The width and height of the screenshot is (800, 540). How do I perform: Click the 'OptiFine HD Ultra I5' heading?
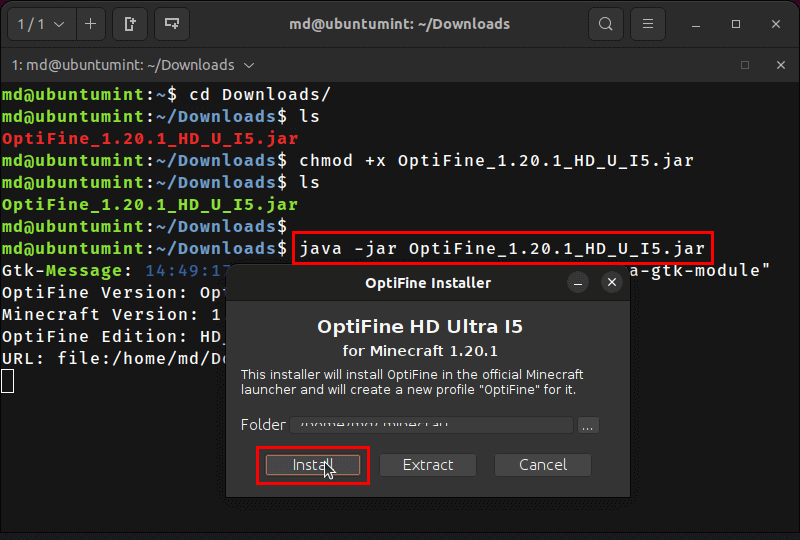(420, 327)
